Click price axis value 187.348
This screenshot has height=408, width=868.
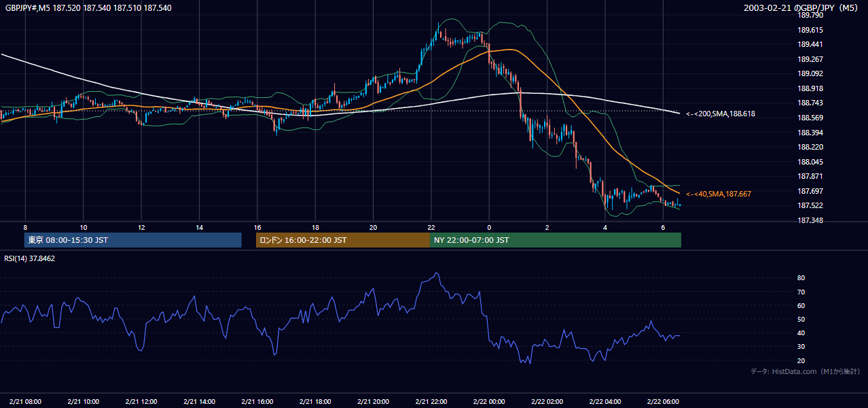pyautogui.click(x=810, y=220)
